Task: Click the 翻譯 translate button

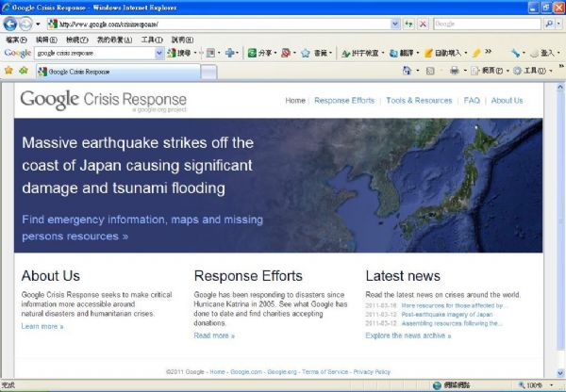Action: [x=402, y=53]
